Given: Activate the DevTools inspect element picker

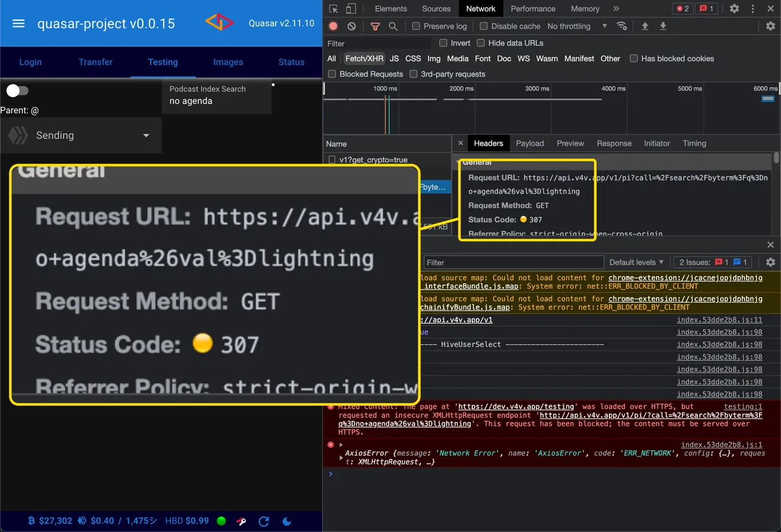Looking at the screenshot, I should [x=334, y=9].
